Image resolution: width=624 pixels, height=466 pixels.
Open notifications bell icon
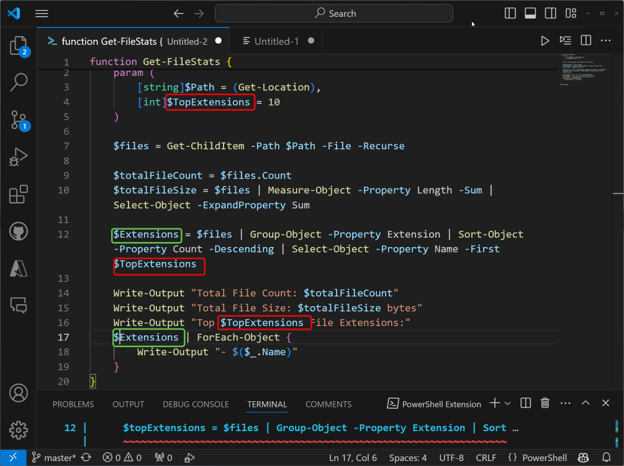pos(606,458)
